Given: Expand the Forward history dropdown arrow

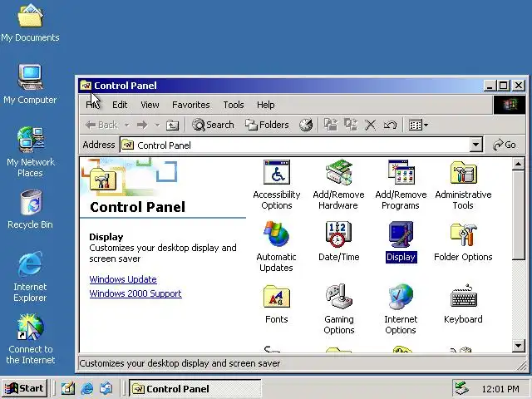Looking at the screenshot, I should pos(157,126).
